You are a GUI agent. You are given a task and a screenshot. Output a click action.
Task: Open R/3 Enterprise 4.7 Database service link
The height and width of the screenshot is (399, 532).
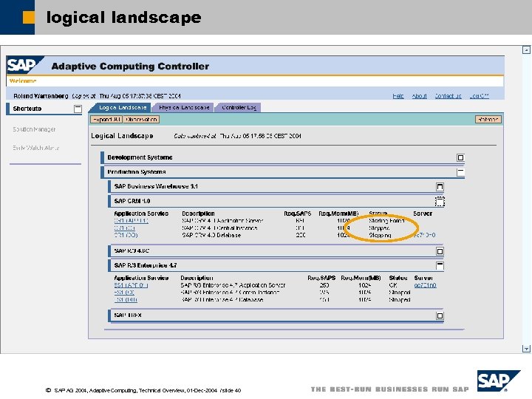(x=126, y=300)
